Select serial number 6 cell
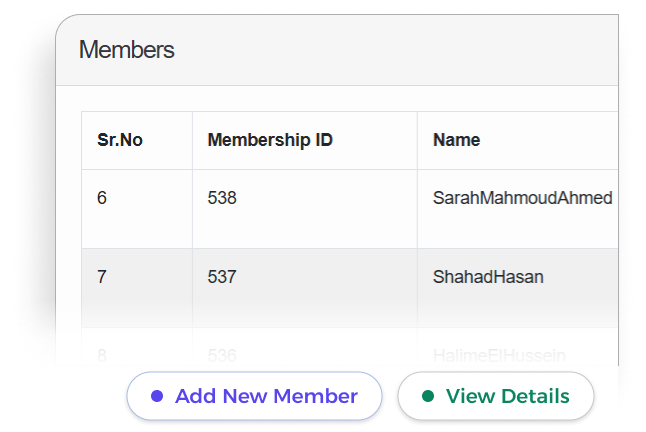This screenshot has height=432, width=646. [x=102, y=198]
